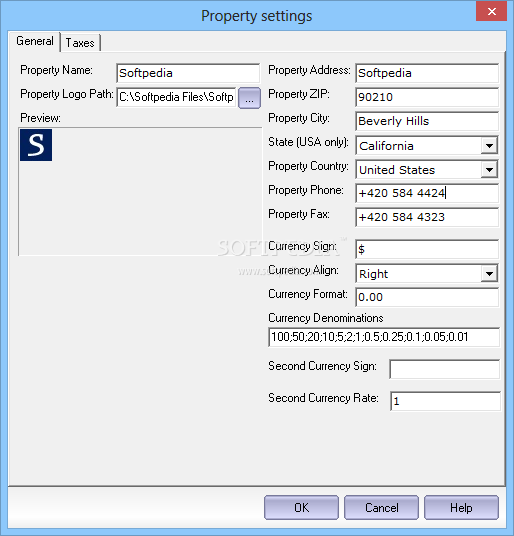
Task: Click the 'Property City:' label
Action: pyautogui.click(x=299, y=118)
